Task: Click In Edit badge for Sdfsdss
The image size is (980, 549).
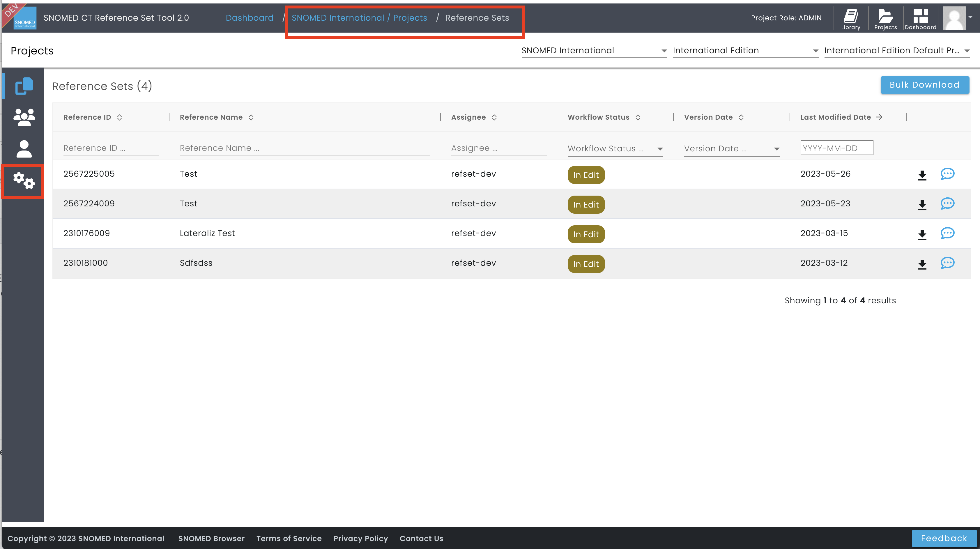Action: (x=586, y=264)
